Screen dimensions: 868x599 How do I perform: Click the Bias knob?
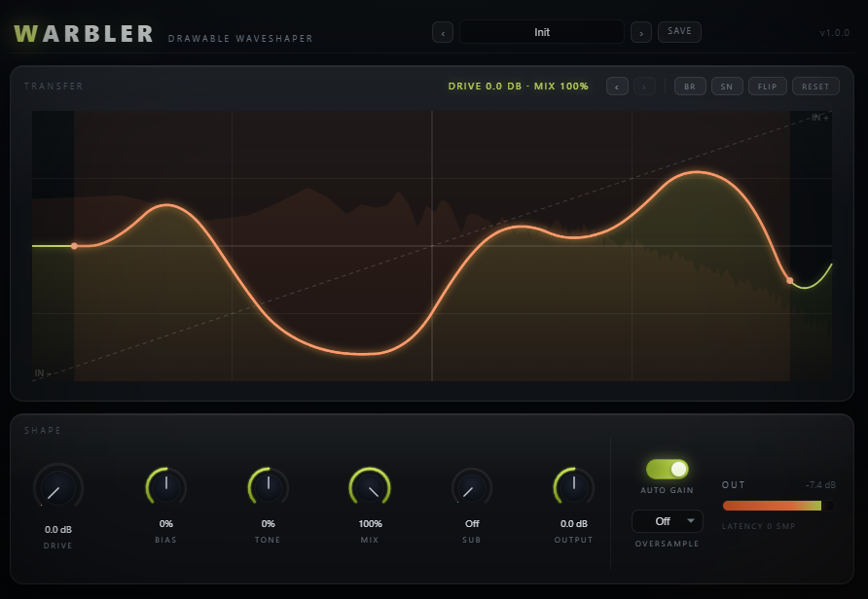point(166,487)
